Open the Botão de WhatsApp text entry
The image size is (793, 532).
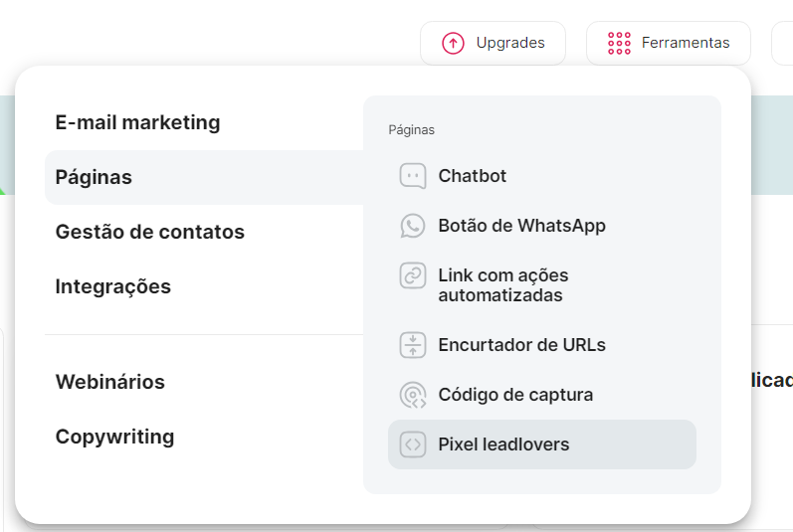[x=521, y=226]
